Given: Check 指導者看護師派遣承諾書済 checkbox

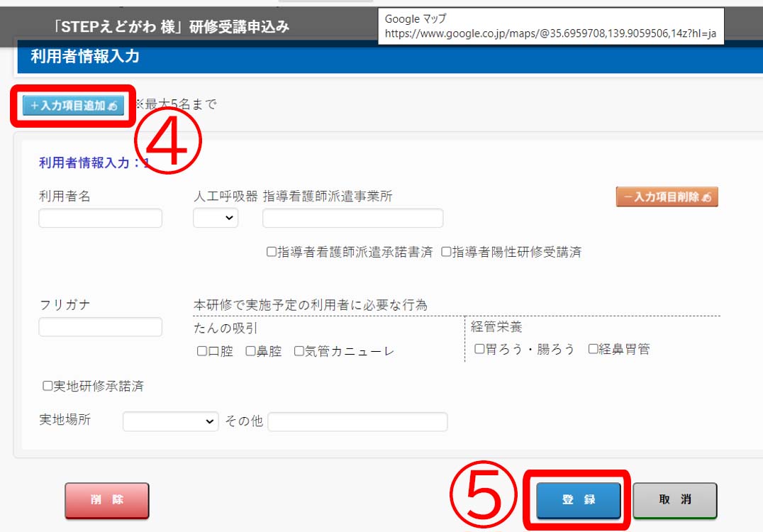Looking at the screenshot, I should click(272, 252).
